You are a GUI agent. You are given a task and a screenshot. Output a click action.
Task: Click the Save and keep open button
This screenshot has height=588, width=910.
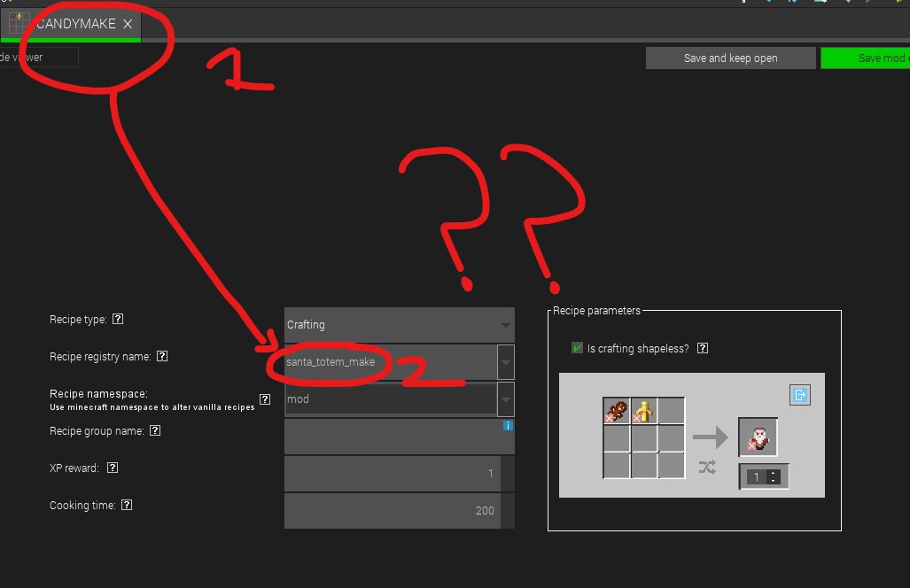(730, 58)
